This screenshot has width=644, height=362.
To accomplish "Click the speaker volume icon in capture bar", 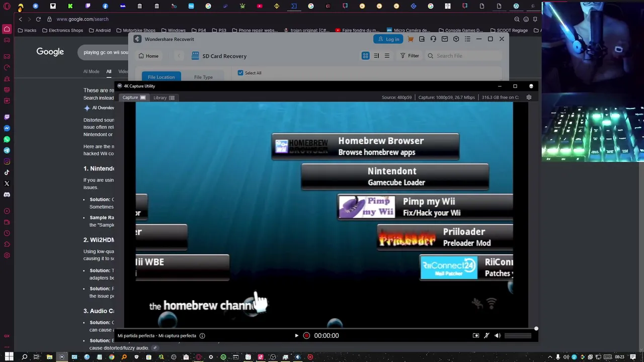I will [x=498, y=335].
